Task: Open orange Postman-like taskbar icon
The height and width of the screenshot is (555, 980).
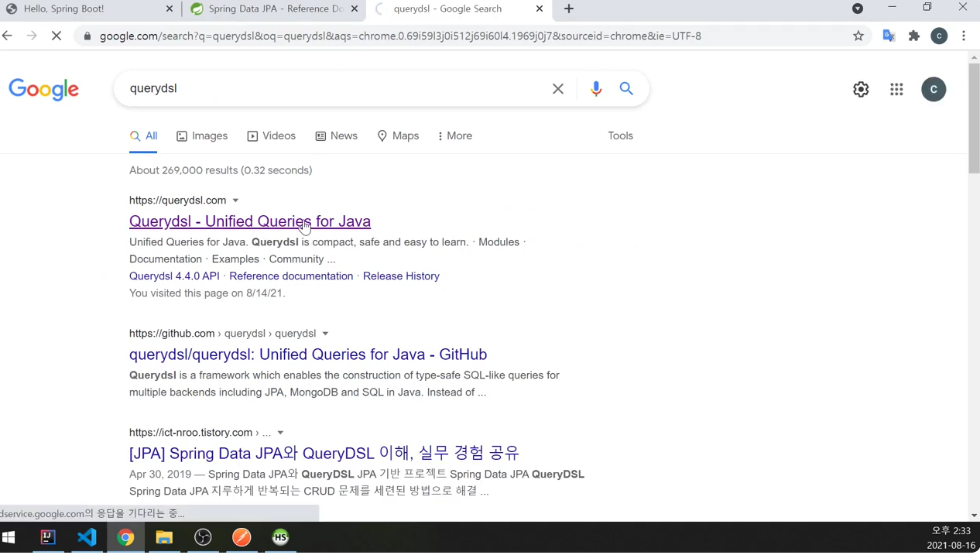Action: (x=242, y=537)
